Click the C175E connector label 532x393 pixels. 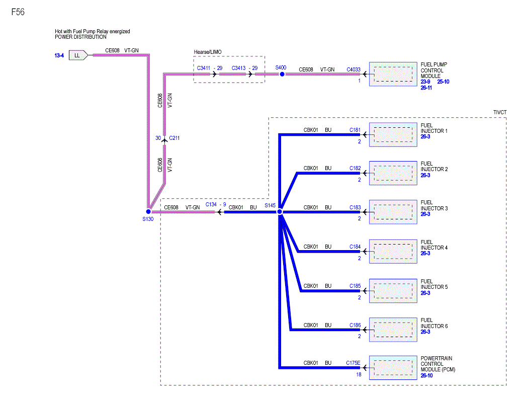click(x=353, y=363)
